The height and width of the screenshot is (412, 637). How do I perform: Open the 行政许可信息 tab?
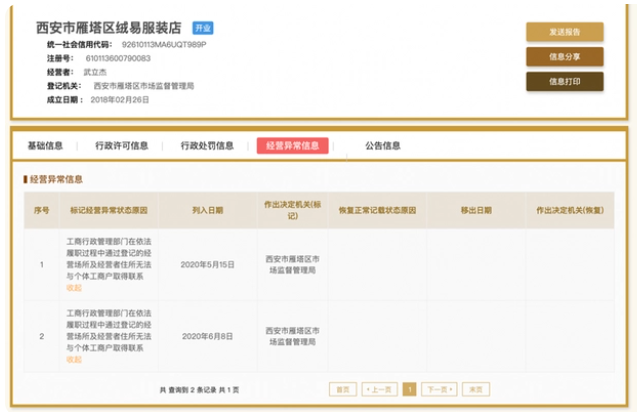pyautogui.click(x=121, y=146)
